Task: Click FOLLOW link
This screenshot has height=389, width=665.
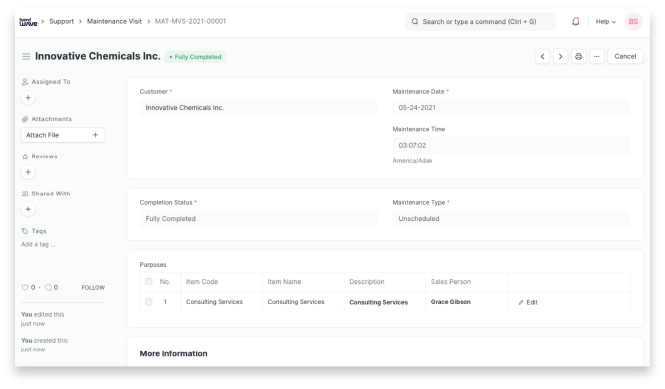Action: tap(93, 288)
